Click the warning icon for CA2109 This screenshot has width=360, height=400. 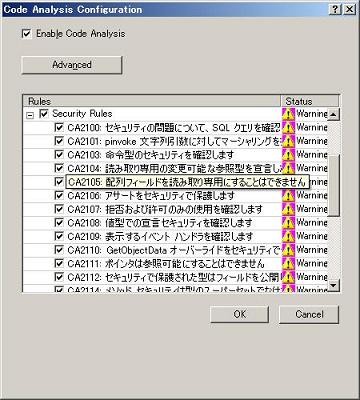pos(288,237)
